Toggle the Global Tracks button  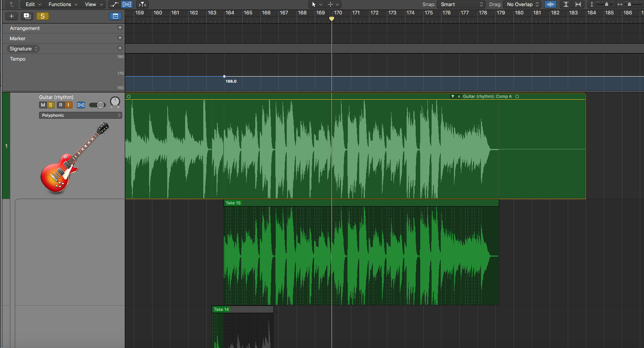click(115, 16)
